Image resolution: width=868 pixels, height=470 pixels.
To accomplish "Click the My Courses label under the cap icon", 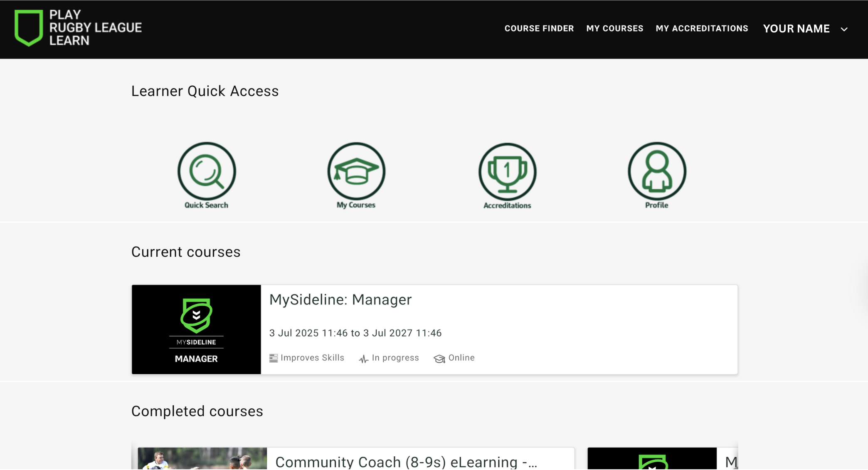I will [x=356, y=205].
